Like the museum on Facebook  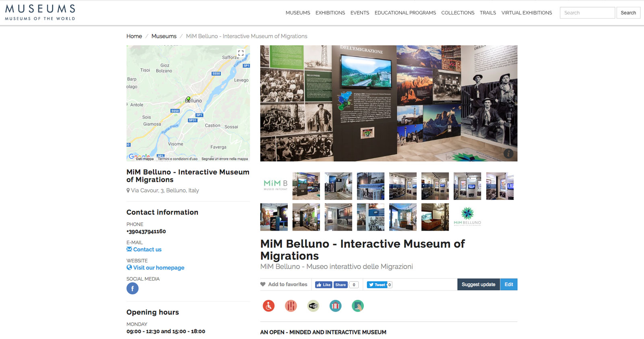tap(324, 285)
